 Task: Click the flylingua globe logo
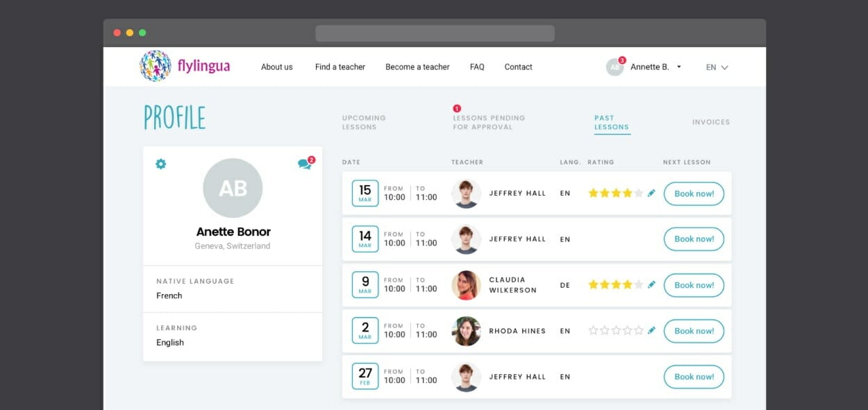155,67
